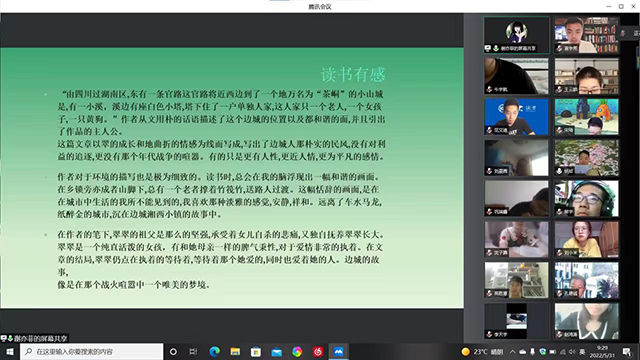Image resolution: width=640 pixels, height=360 pixels.
Task: Click muted mic icon on 李天宇 tile
Action: pos(489,334)
